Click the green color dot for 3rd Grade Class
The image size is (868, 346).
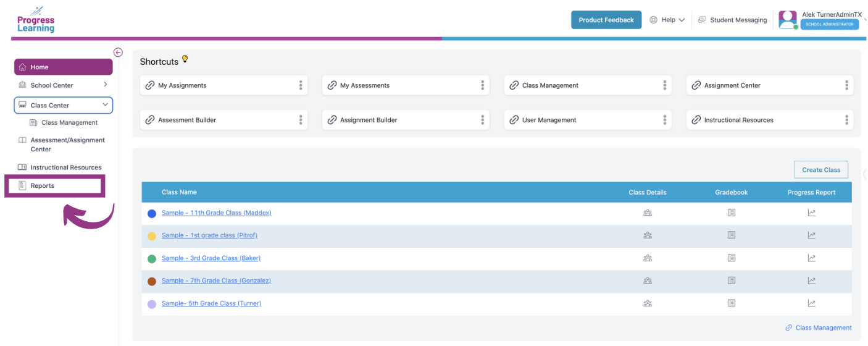152,259
